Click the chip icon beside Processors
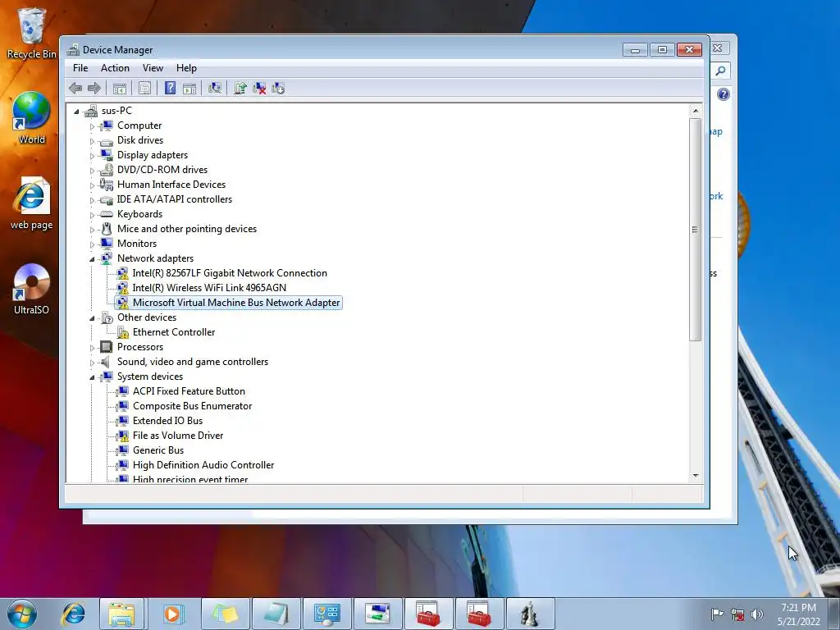The width and height of the screenshot is (840, 630). tap(107, 347)
